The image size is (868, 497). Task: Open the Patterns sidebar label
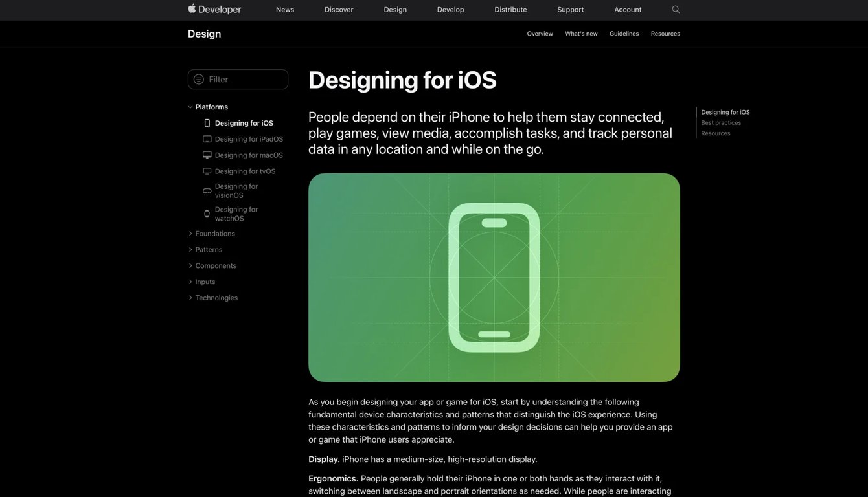[209, 250]
